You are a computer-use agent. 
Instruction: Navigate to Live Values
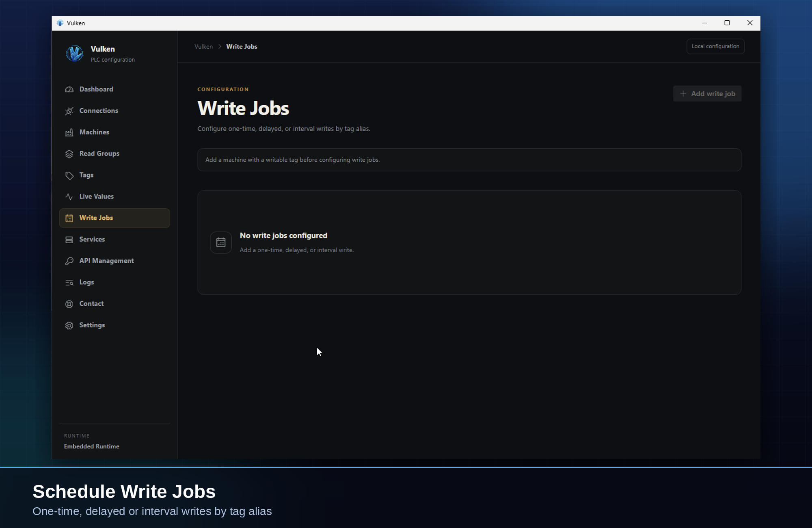coord(114,197)
